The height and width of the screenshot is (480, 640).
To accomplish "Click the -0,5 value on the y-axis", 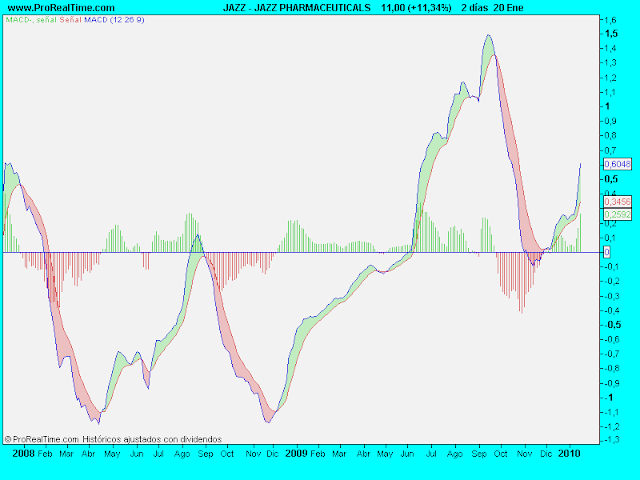I will coord(612,324).
